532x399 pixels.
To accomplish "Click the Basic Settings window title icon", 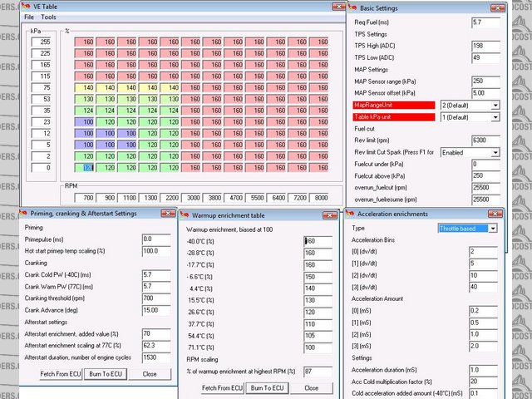I will click(x=353, y=7).
